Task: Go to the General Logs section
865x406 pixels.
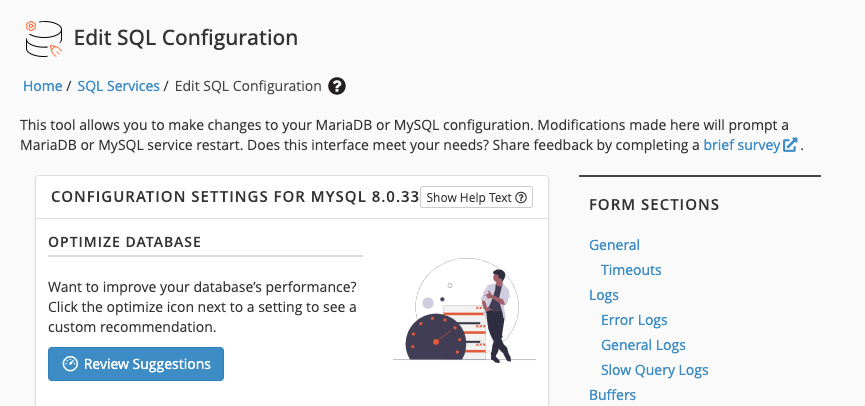Action: [x=643, y=345]
